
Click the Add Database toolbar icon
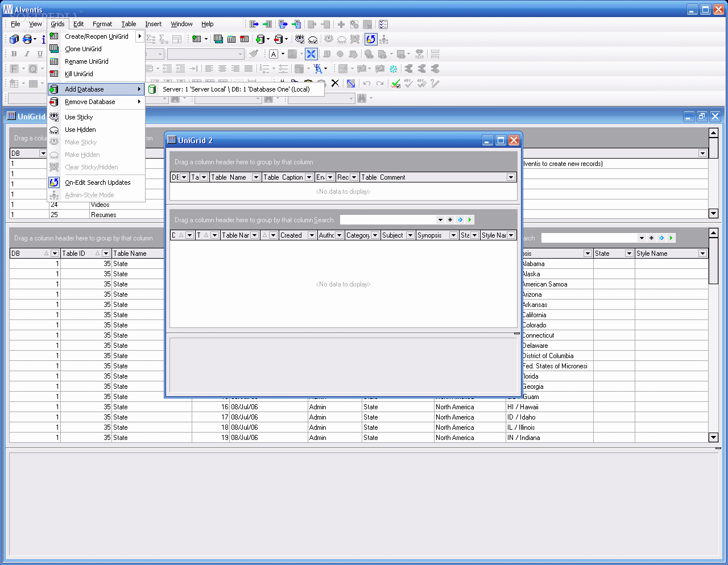(261, 39)
